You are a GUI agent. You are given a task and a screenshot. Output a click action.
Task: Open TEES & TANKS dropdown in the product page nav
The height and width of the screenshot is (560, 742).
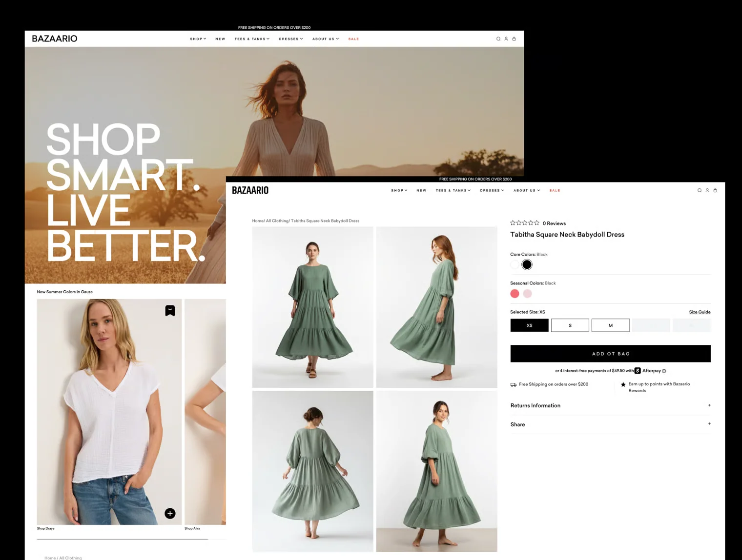click(453, 190)
